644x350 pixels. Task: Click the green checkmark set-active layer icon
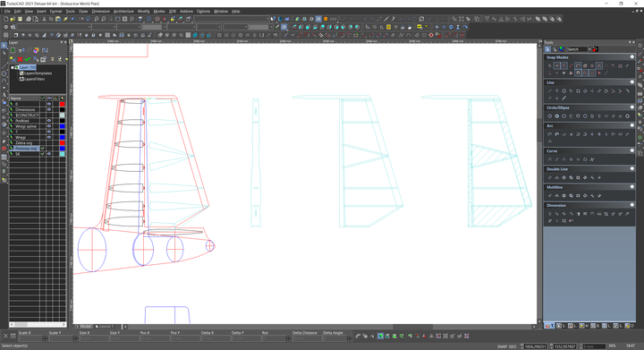click(x=27, y=59)
